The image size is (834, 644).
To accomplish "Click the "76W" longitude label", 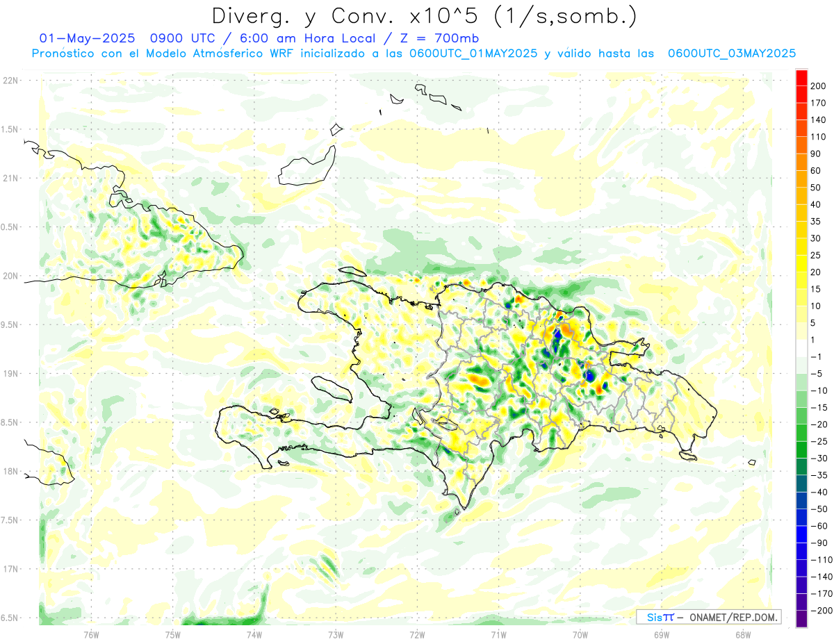I will pyautogui.click(x=91, y=634).
